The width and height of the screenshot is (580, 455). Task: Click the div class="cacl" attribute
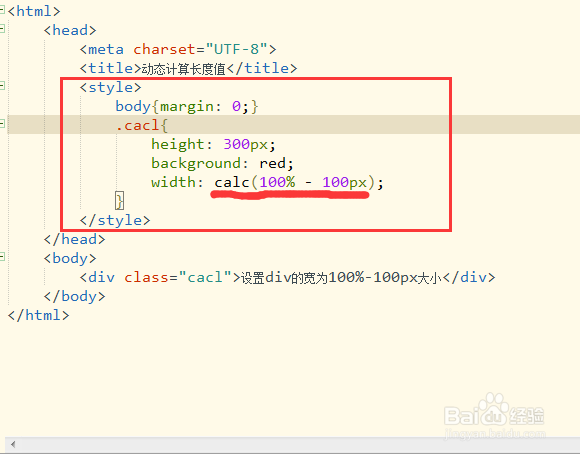tap(178, 277)
